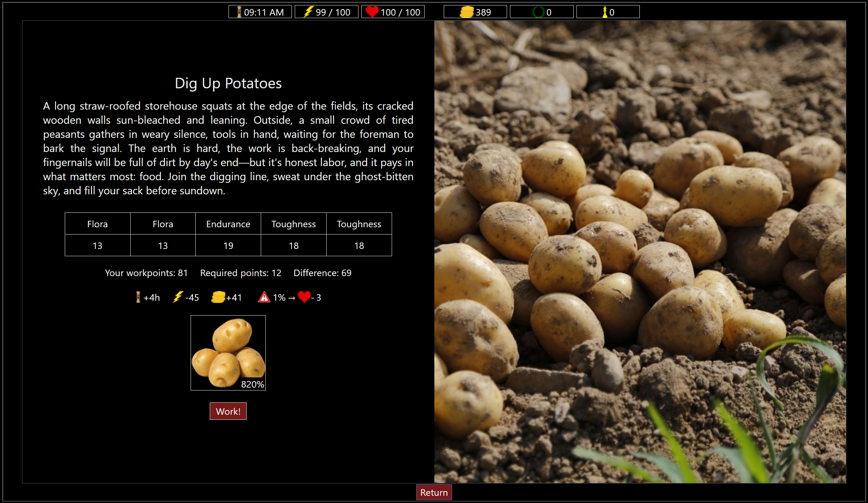Click the first Flora header cell

tap(98, 224)
